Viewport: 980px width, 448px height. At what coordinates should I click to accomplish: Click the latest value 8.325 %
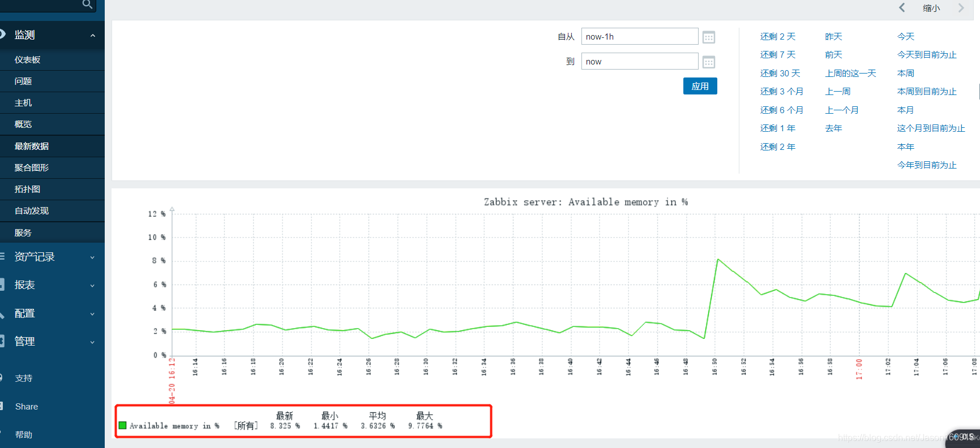[x=285, y=426]
